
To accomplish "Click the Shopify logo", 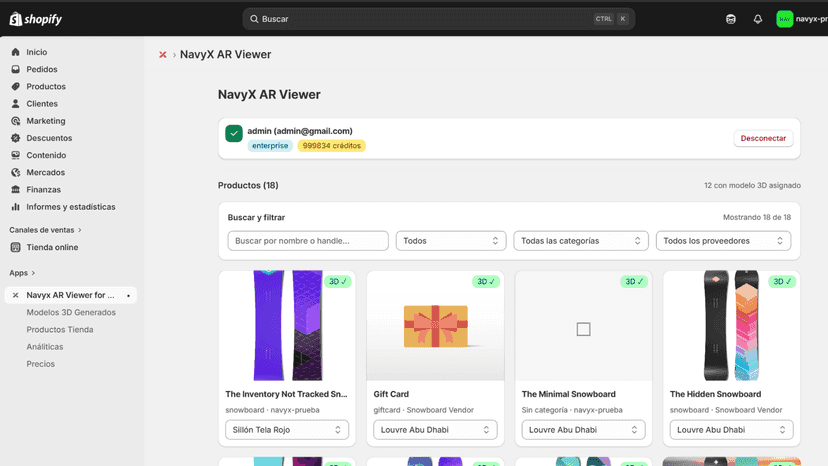I will point(35,19).
